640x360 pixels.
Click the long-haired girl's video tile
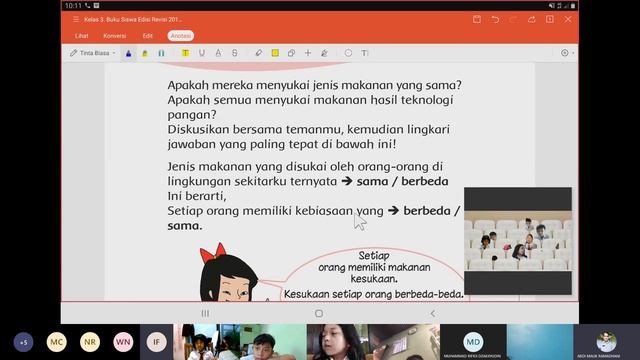340,342
